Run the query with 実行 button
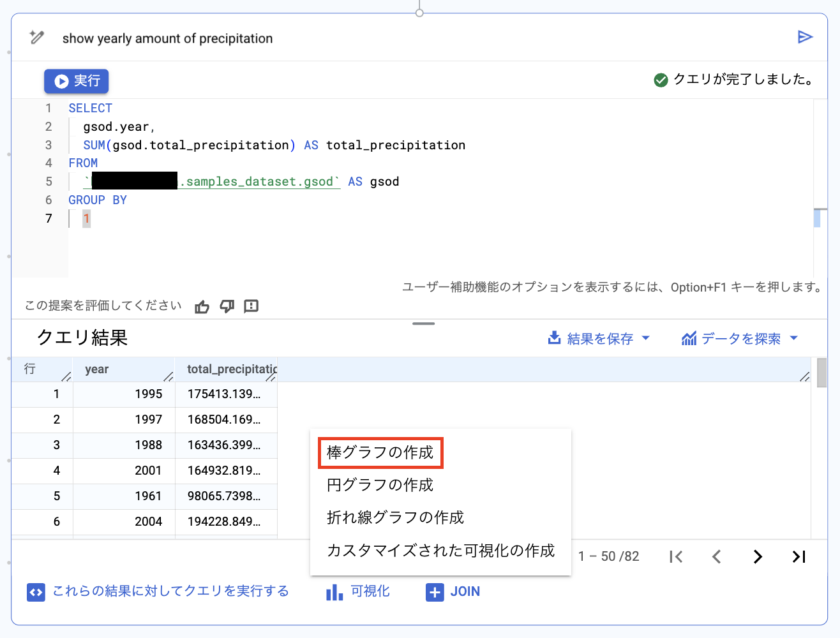 pyautogui.click(x=77, y=81)
